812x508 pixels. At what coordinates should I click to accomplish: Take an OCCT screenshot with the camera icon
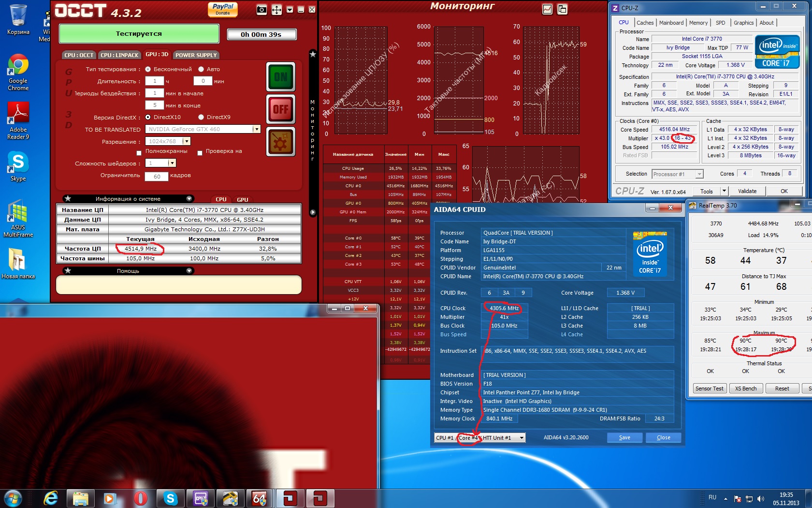[261, 10]
